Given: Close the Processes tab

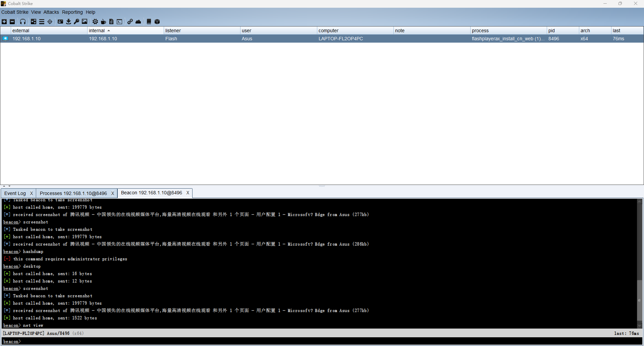Looking at the screenshot, I should (113, 193).
